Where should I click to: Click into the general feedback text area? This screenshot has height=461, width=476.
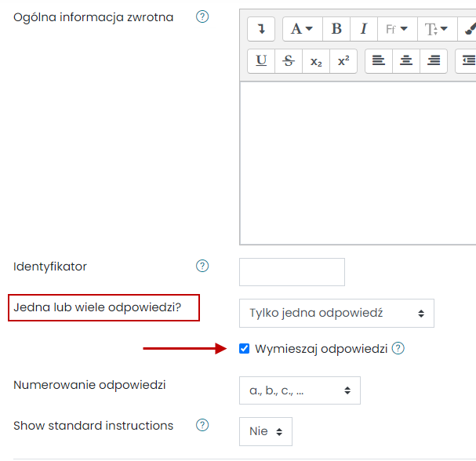358,163
